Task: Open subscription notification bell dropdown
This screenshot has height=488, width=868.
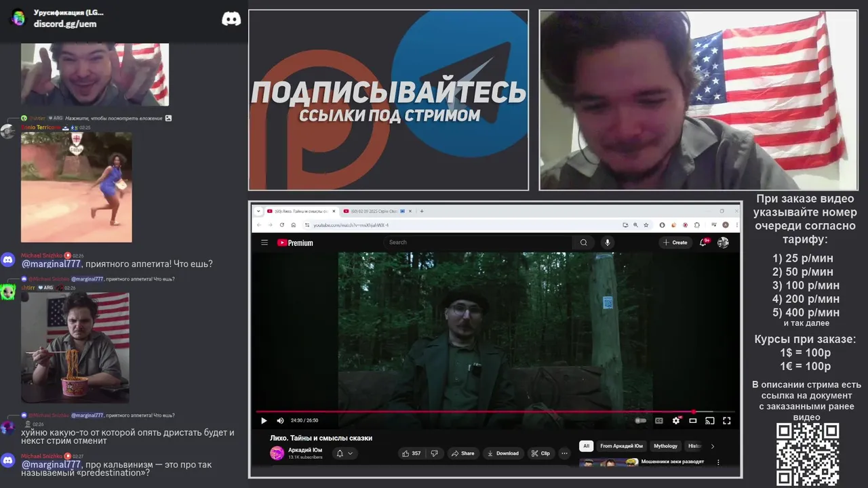Action: [x=344, y=453]
